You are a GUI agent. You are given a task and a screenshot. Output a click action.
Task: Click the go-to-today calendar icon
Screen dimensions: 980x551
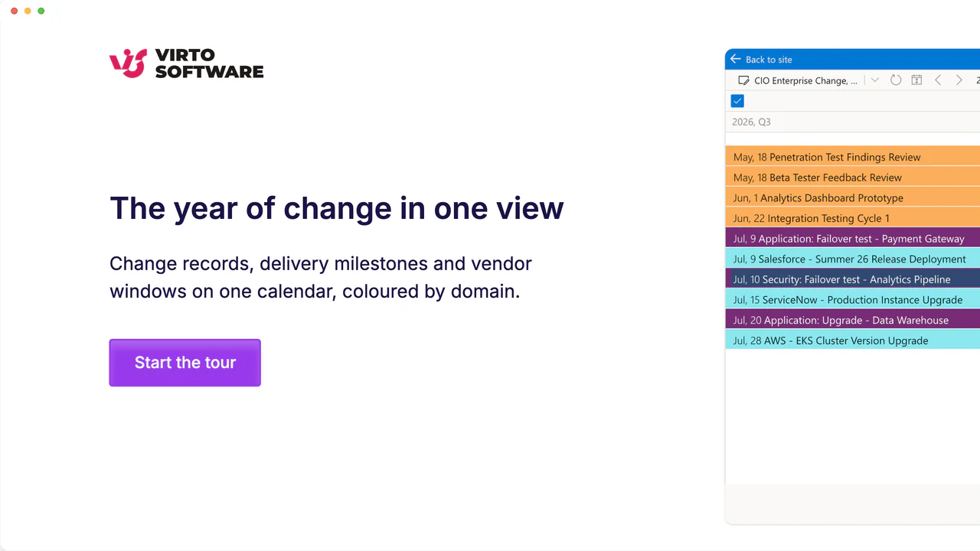[916, 80]
